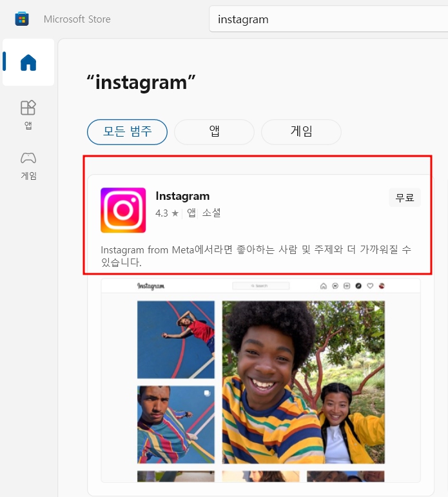Open the Home sidebar icon
The width and height of the screenshot is (448, 497).
point(28,62)
